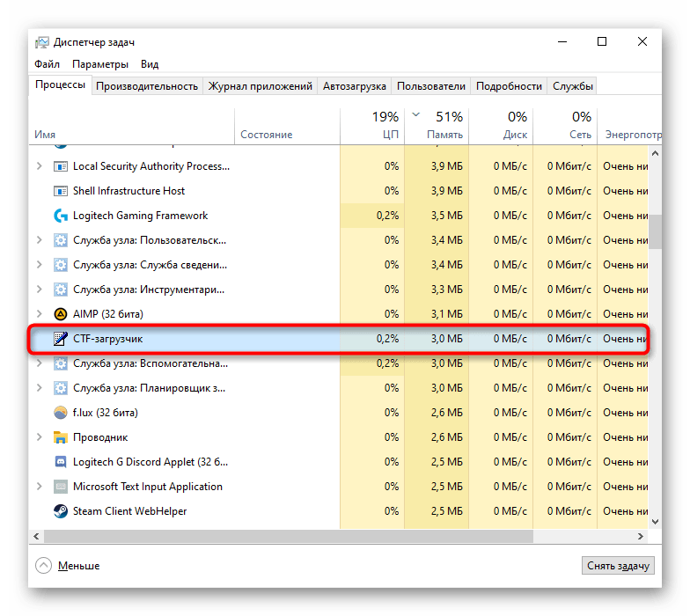Expand Служба узла: Планировщик з… row
Screen dimensions: 690x616
tap(39, 388)
